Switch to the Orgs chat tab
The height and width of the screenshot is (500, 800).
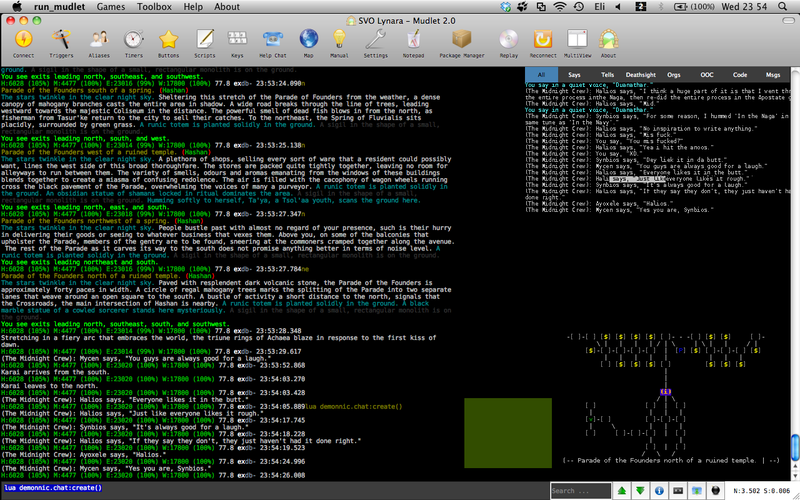(673, 74)
